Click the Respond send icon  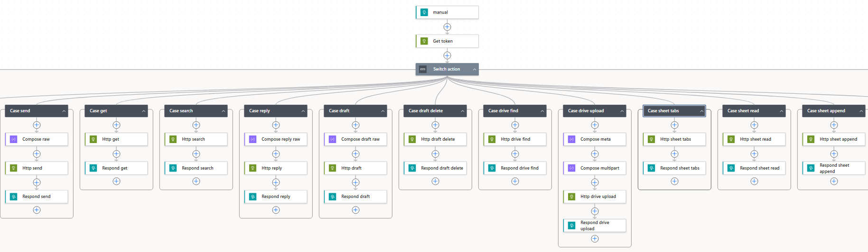point(14,197)
